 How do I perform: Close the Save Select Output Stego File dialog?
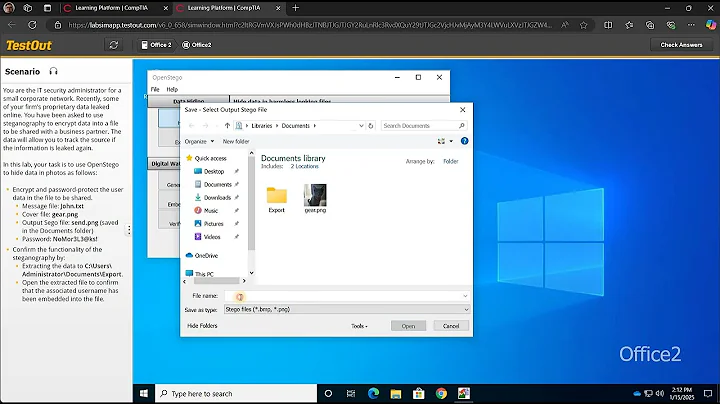(462, 110)
